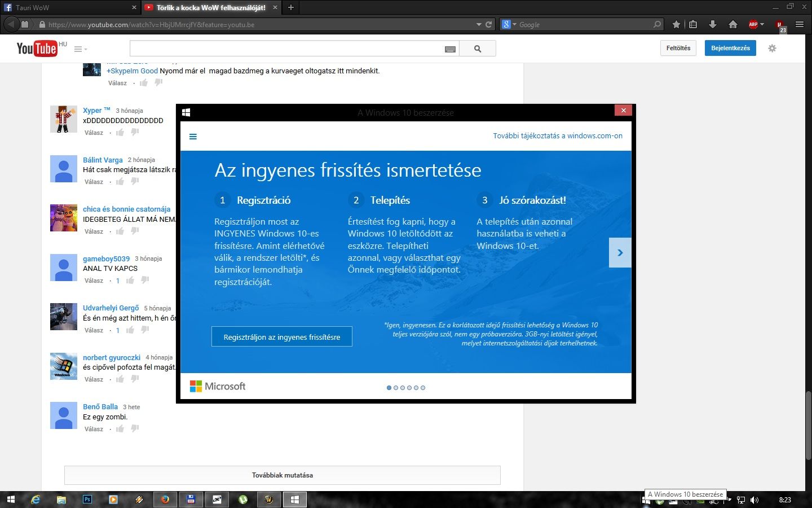Click the YouTube search magnifier button

pyautogui.click(x=478, y=49)
